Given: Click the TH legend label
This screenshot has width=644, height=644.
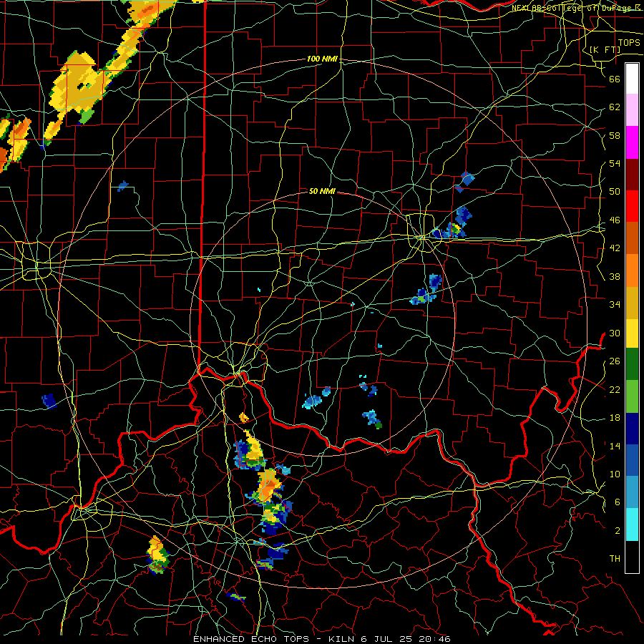Looking at the screenshot, I should (x=615, y=559).
